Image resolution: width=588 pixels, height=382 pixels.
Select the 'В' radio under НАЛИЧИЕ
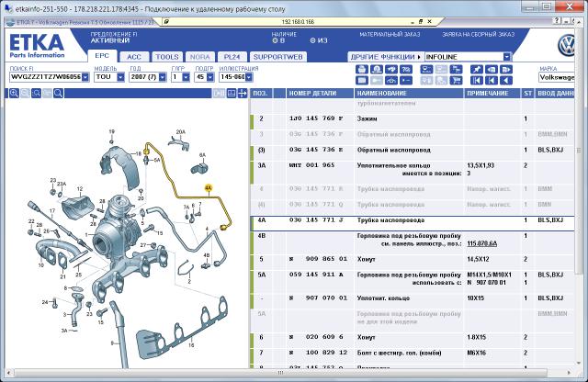coord(275,40)
